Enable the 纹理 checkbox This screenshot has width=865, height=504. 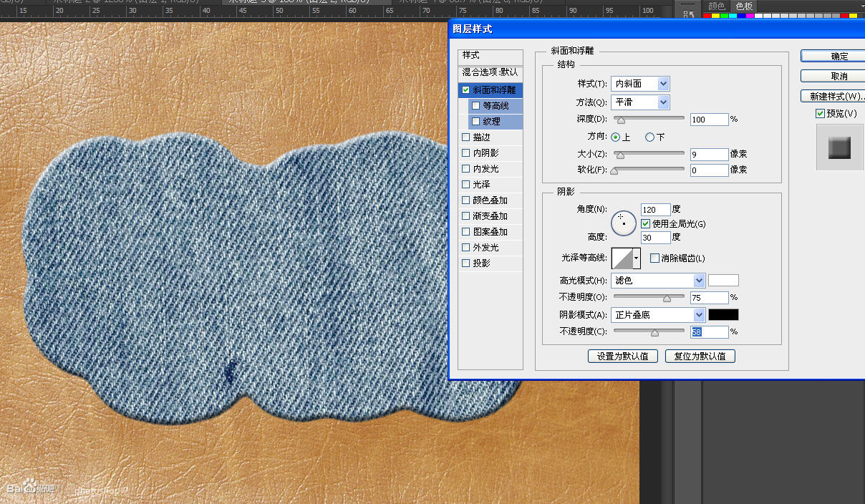click(x=476, y=122)
